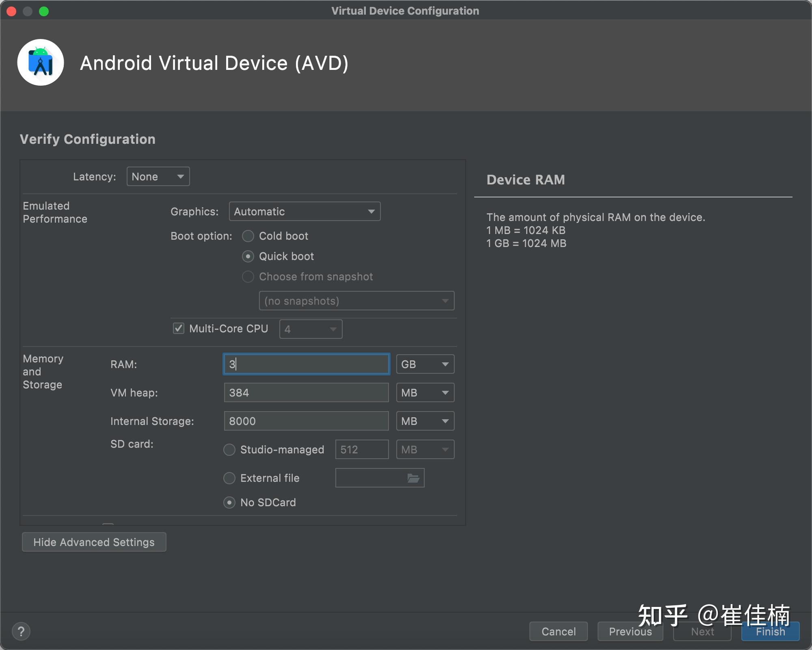Open the Graphics Automatic dropdown

[304, 212]
